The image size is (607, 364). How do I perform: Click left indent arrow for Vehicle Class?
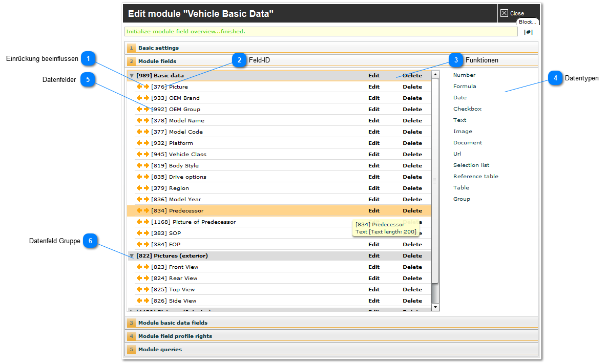click(x=139, y=154)
